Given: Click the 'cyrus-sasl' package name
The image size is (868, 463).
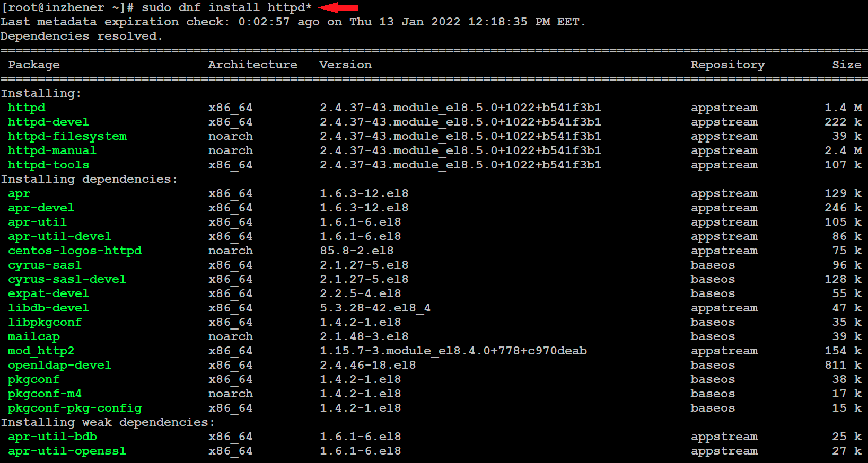Looking at the screenshot, I should coord(45,265).
